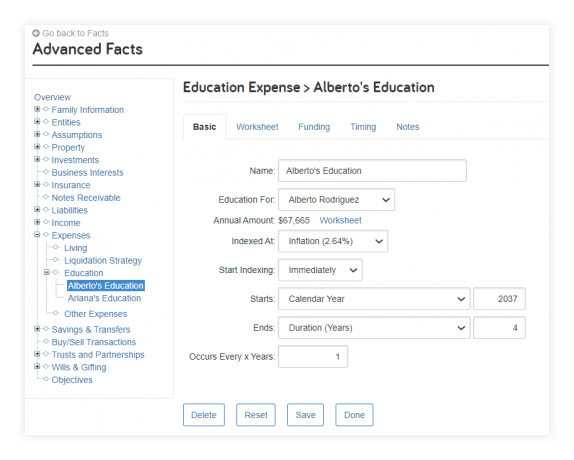Open the Indexed At inflation dropdown

point(333,241)
